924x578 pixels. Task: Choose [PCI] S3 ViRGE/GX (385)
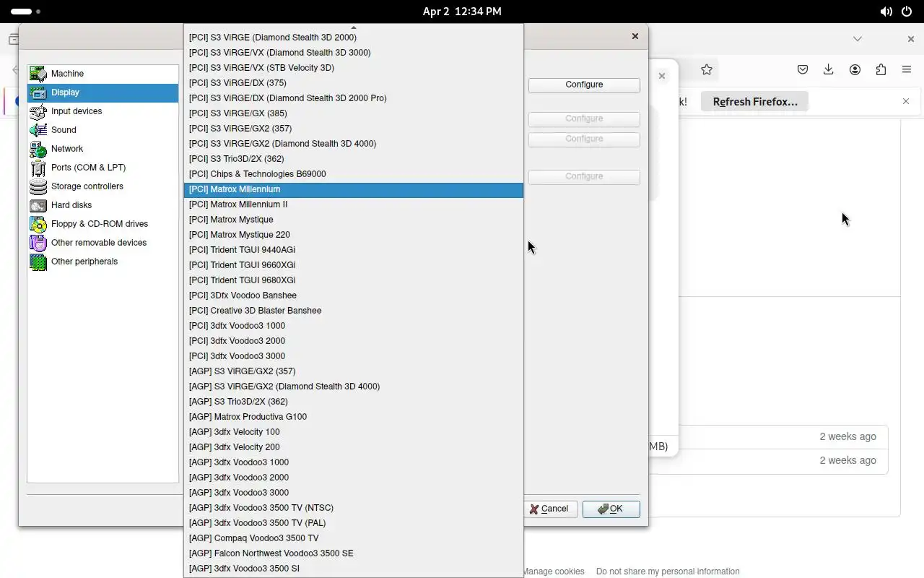pyautogui.click(x=354, y=113)
